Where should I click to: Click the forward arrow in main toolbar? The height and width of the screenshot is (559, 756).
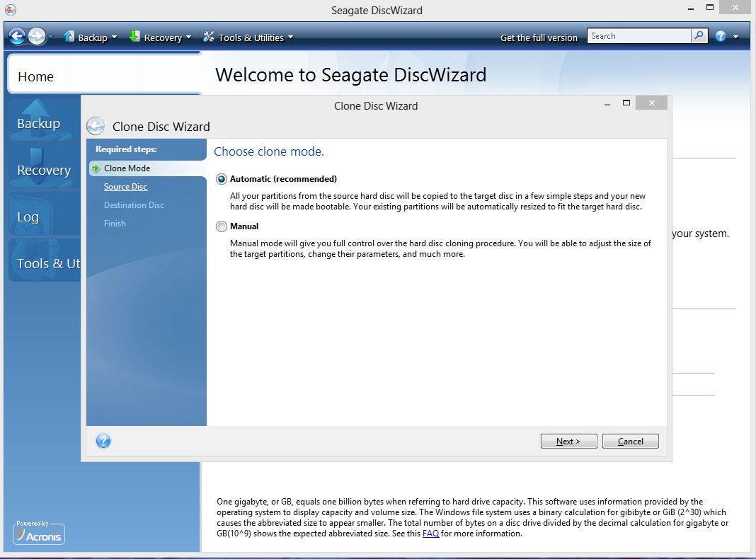(x=37, y=37)
